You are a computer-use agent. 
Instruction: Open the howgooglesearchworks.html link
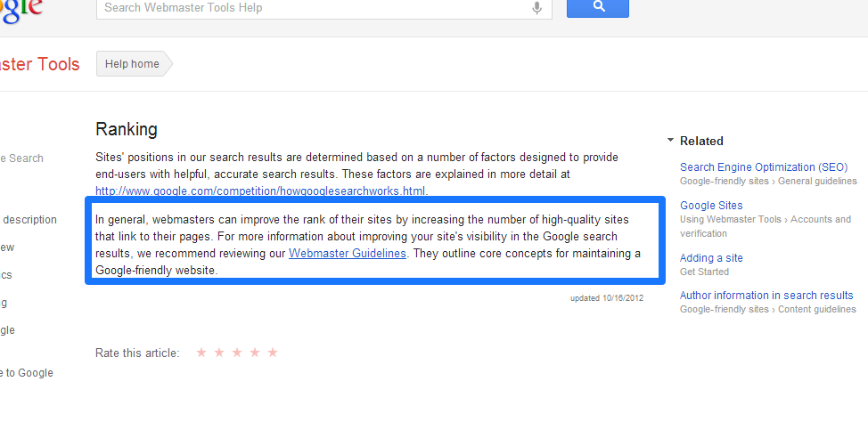[x=261, y=191]
